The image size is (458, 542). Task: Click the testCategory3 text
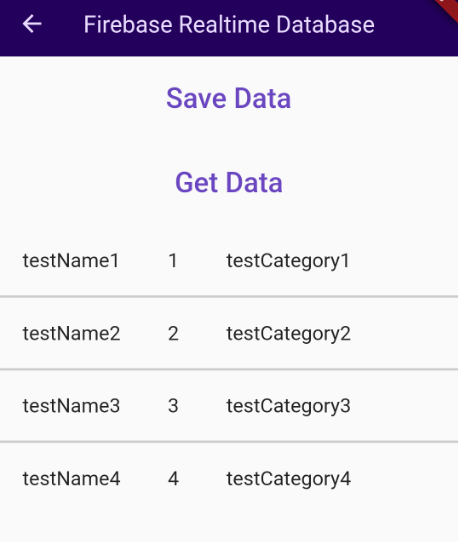pos(289,406)
